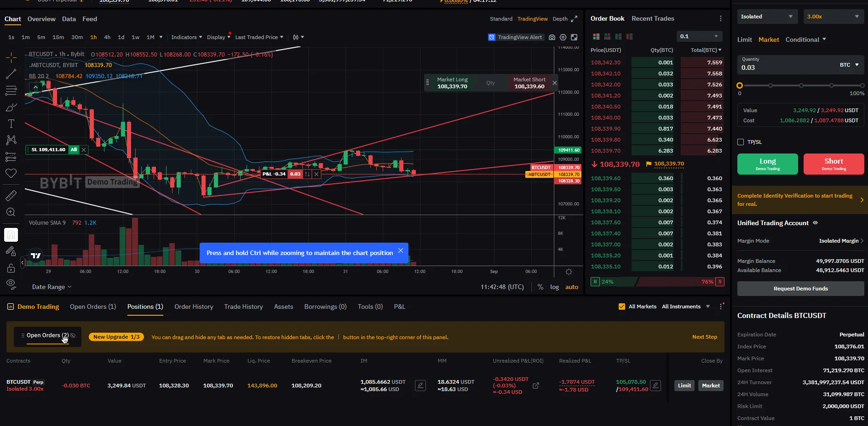Image resolution: width=868 pixels, height=426 pixels.
Task: Open the Isolated margin mode dropdown
Action: click(x=768, y=17)
